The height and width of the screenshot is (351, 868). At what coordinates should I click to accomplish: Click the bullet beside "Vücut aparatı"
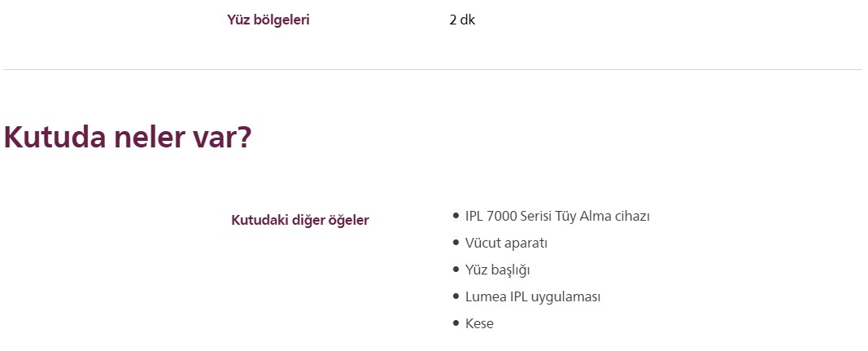click(x=456, y=244)
